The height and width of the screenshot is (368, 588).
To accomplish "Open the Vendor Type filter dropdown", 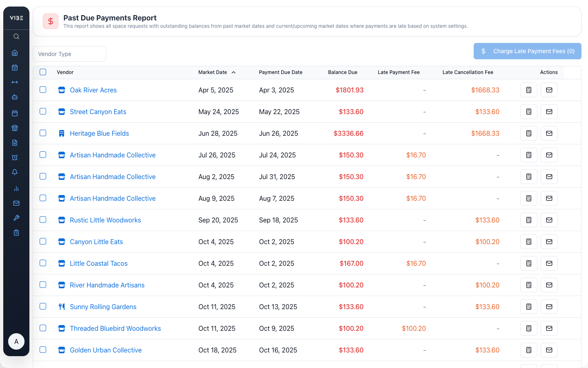I will click(x=69, y=54).
